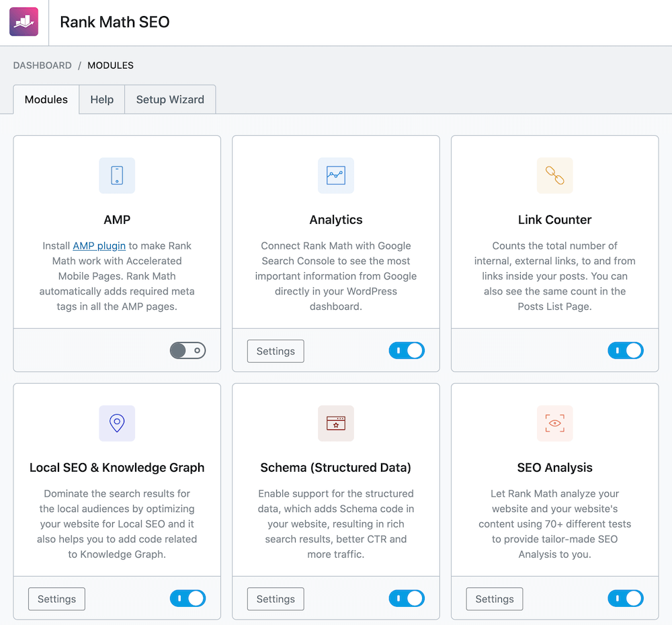
Task: Open the Setup Wizard tab
Action: (169, 99)
